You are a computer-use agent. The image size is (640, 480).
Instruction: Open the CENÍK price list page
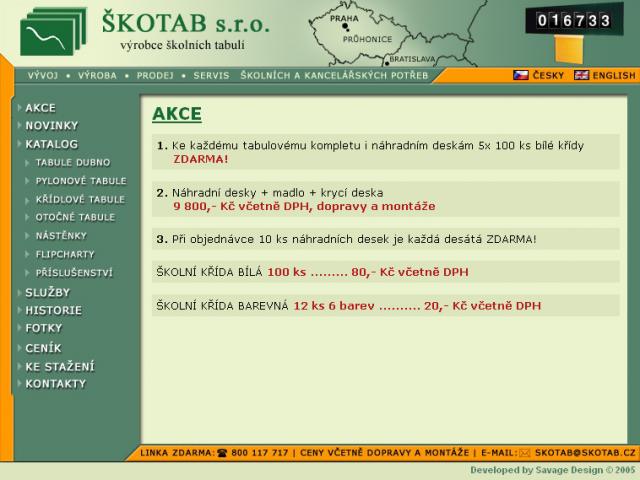43,348
